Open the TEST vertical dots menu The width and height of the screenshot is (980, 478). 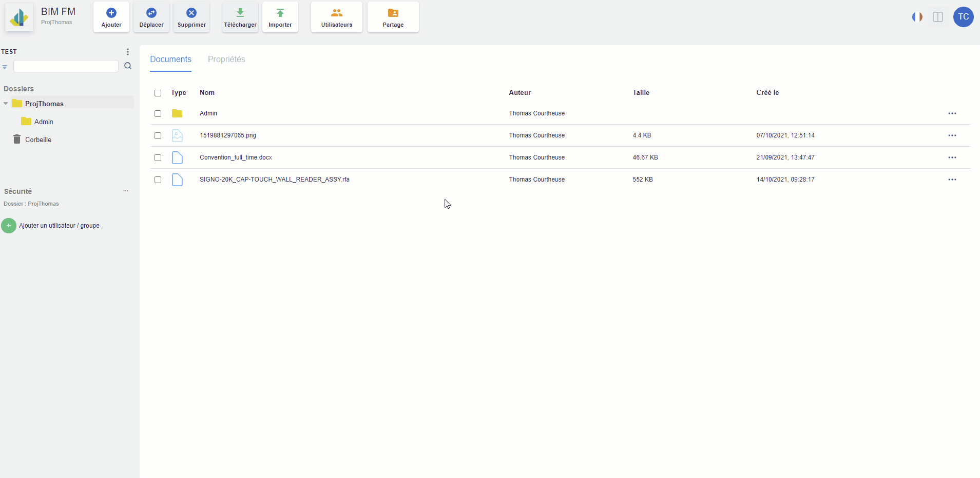point(128,52)
